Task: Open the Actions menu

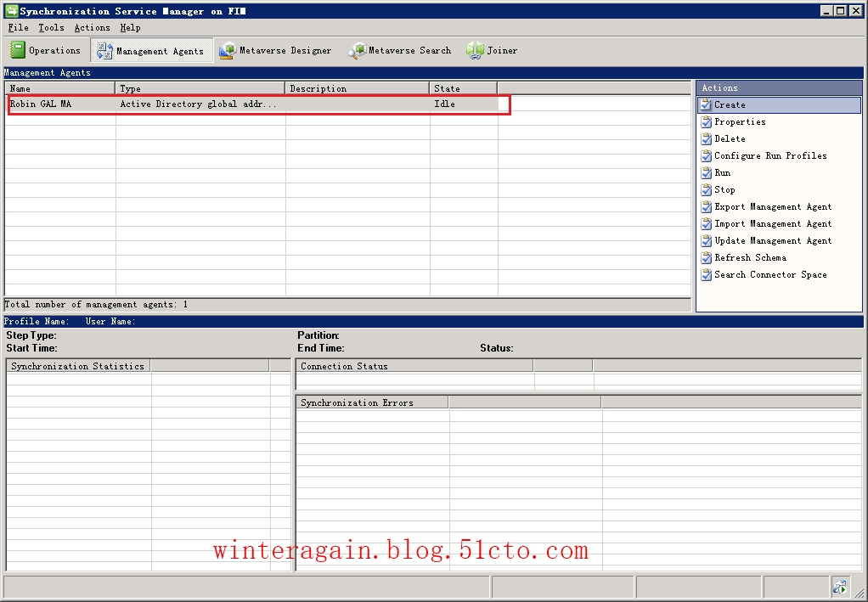Action: pyautogui.click(x=92, y=28)
